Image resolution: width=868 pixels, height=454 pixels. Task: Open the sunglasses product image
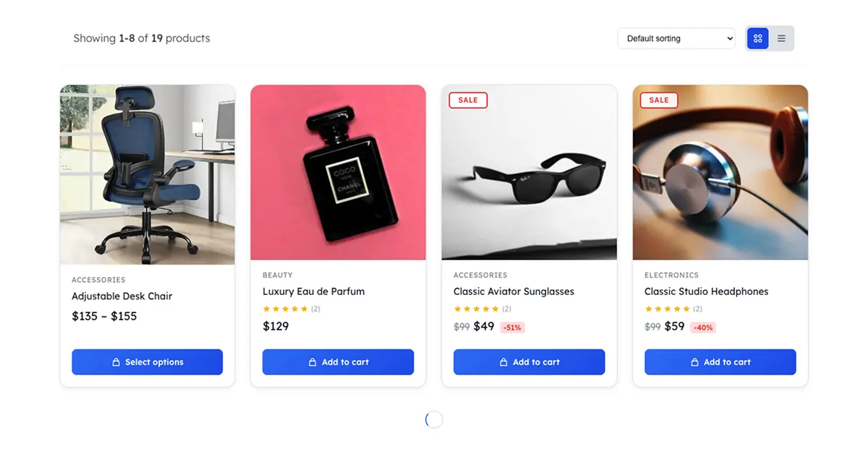(x=529, y=173)
